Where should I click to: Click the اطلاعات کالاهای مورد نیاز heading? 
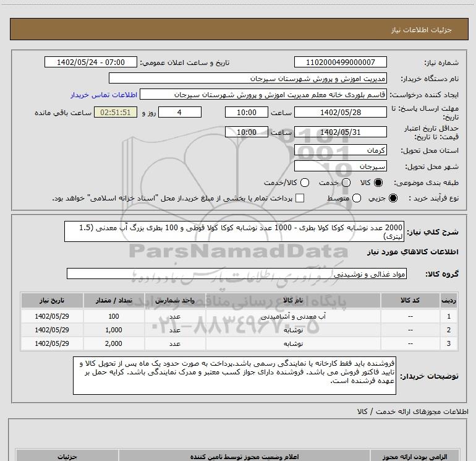point(412,252)
